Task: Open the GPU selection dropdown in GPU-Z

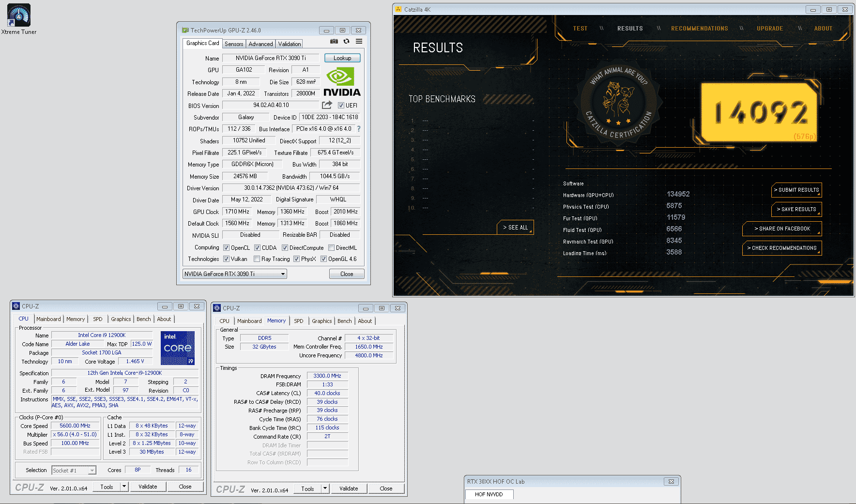Action: pyautogui.click(x=283, y=274)
